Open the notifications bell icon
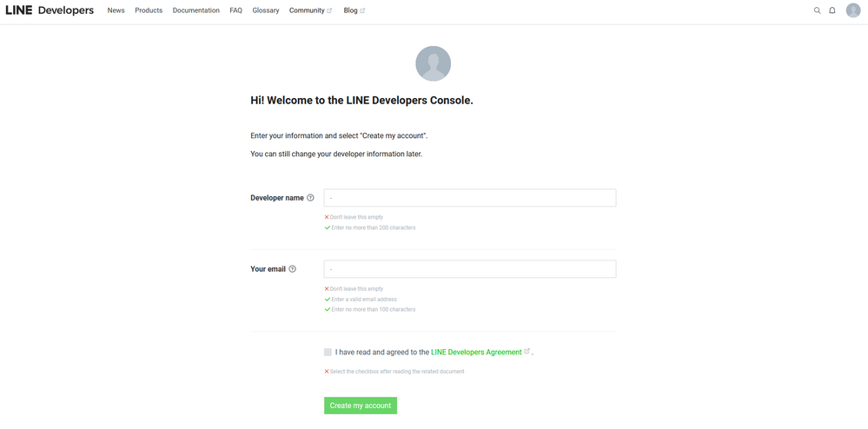Viewport: 868px width, 429px height. pyautogui.click(x=832, y=10)
